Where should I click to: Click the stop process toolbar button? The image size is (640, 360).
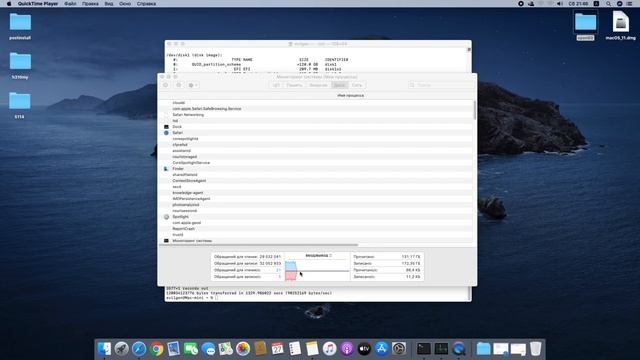tap(166, 85)
